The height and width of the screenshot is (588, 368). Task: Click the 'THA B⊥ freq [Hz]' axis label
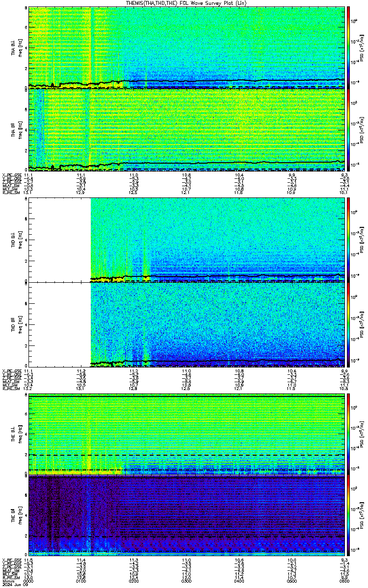pyautogui.click(x=16, y=48)
